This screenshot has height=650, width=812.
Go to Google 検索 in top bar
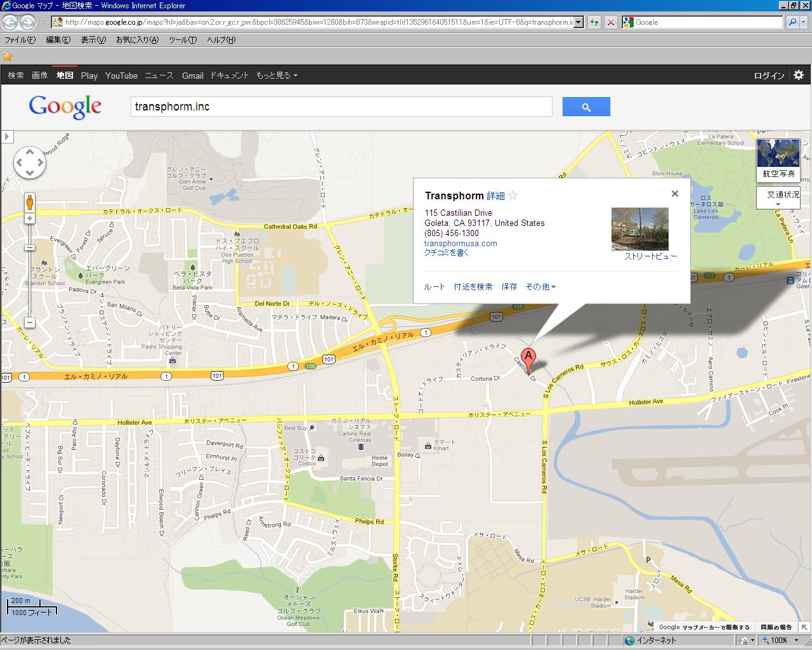click(x=16, y=76)
